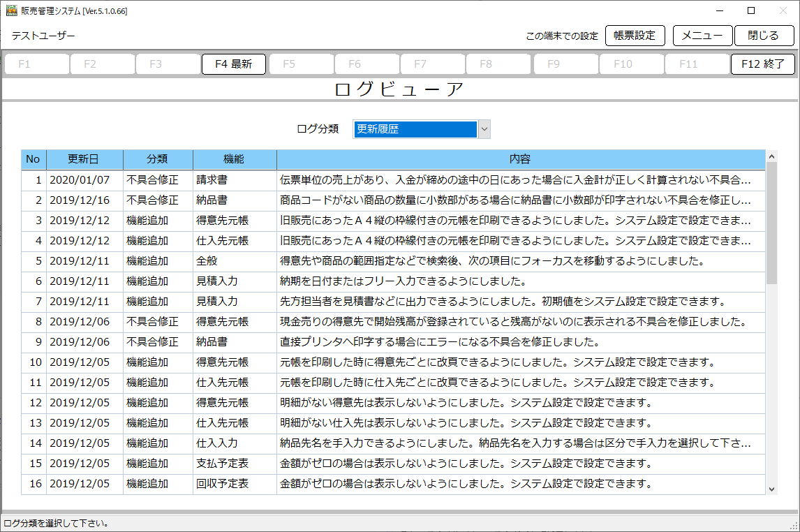Click the 帳票設定 button
800x532 pixels.
[635, 36]
